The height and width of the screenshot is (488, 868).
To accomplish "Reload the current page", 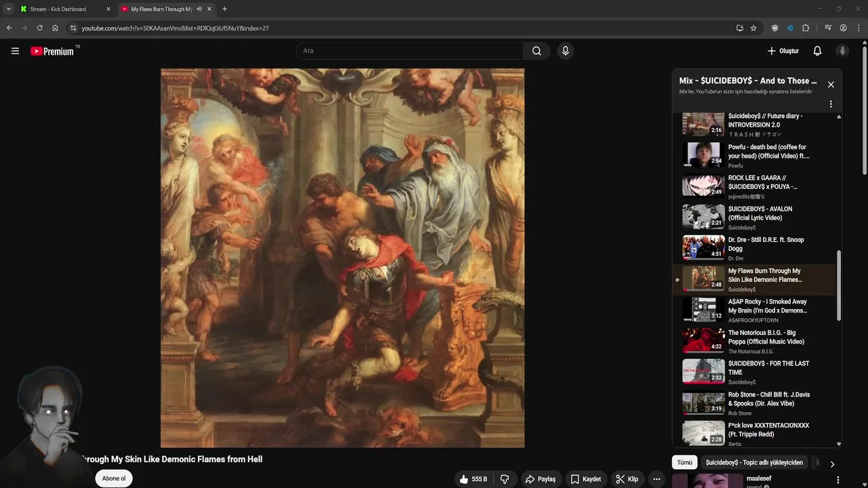I will 39,28.
